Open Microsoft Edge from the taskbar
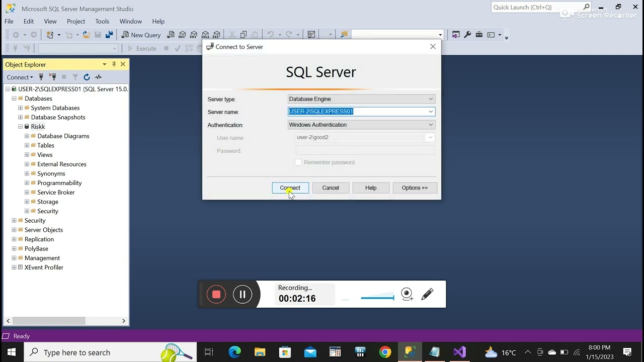Image resolution: width=644 pixels, height=362 pixels. [234, 352]
